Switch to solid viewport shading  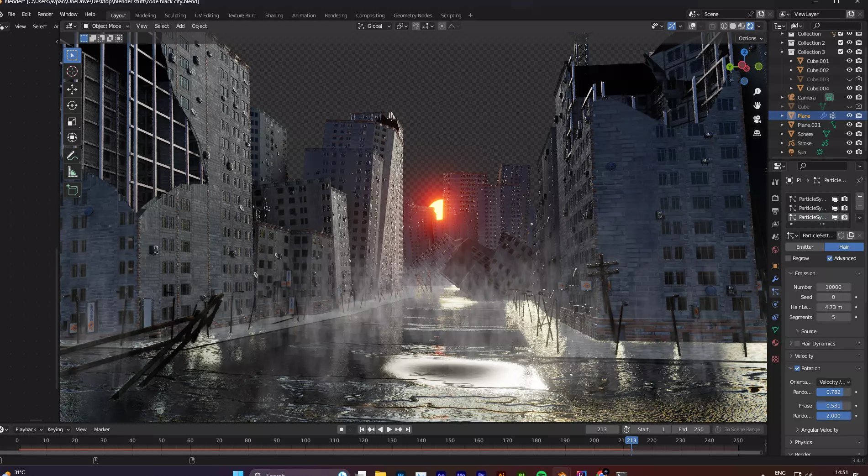pyautogui.click(x=733, y=26)
